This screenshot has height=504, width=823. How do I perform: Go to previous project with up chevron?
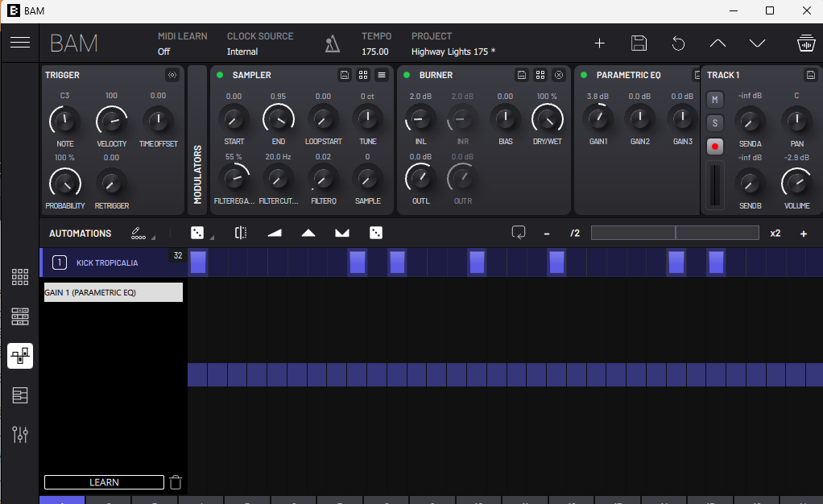click(718, 43)
